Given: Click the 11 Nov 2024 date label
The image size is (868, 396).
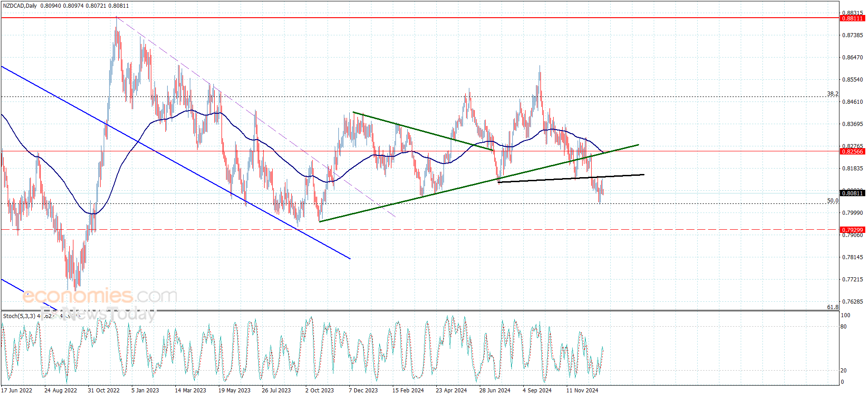Looking at the screenshot, I should (582, 390).
